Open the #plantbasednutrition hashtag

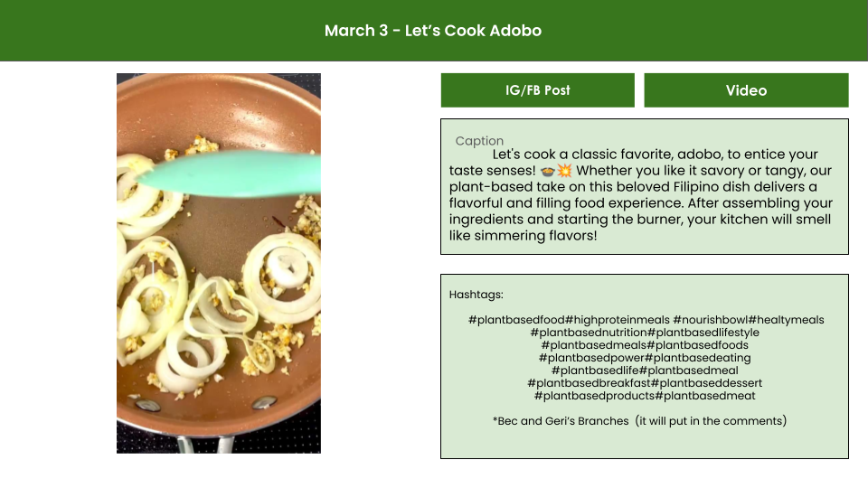588,333
